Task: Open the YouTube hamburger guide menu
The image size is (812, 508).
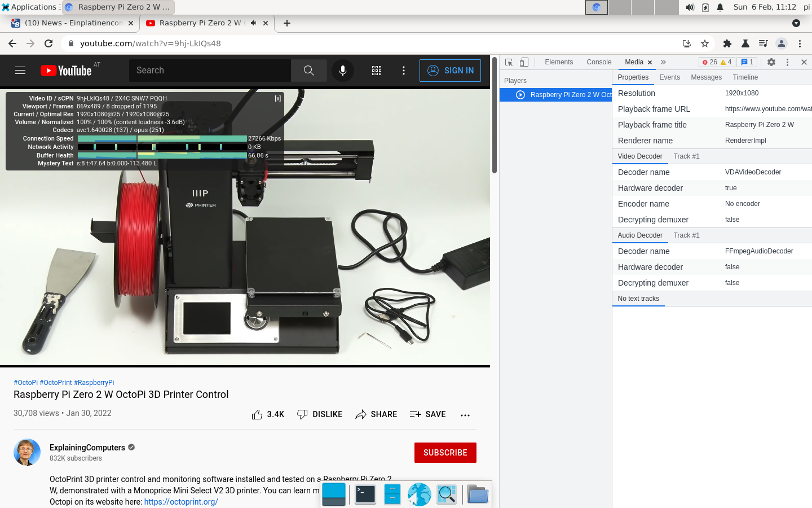Action: pyautogui.click(x=20, y=71)
